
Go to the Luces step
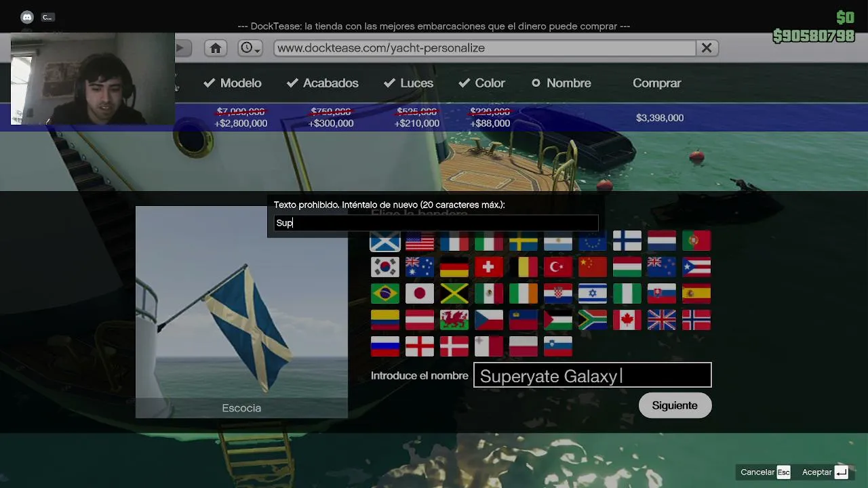408,83
